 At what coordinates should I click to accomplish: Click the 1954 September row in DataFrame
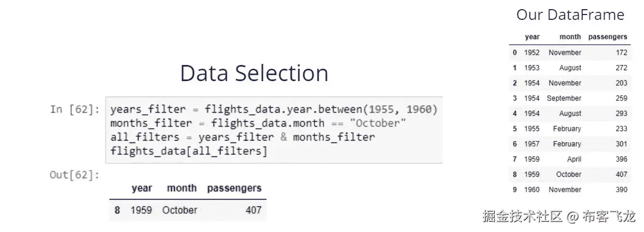(x=569, y=98)
